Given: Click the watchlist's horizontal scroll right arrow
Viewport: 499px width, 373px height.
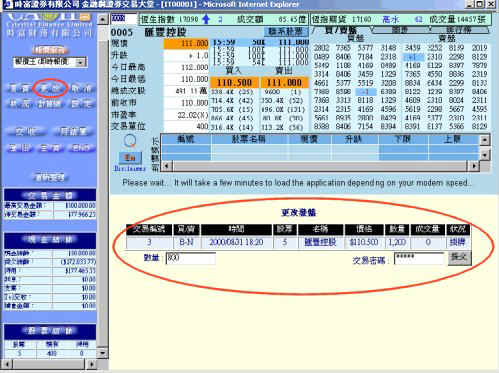Looking at the screenshot, I should 474,166.
